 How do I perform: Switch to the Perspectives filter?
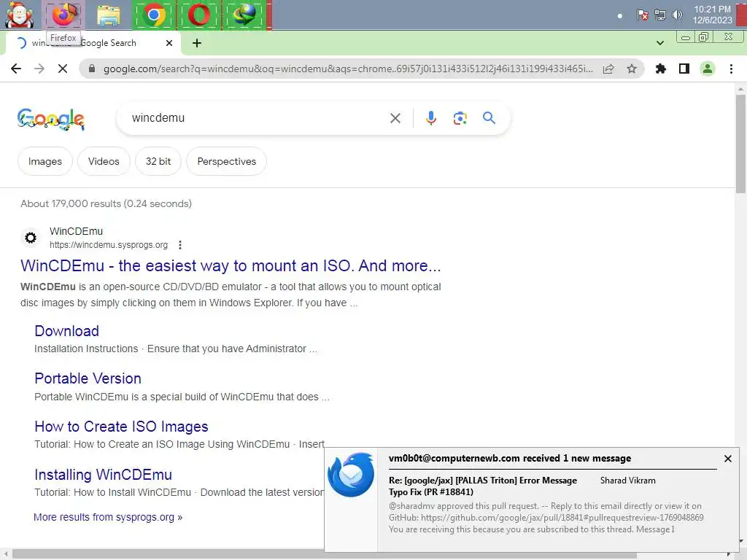(226, 161)
